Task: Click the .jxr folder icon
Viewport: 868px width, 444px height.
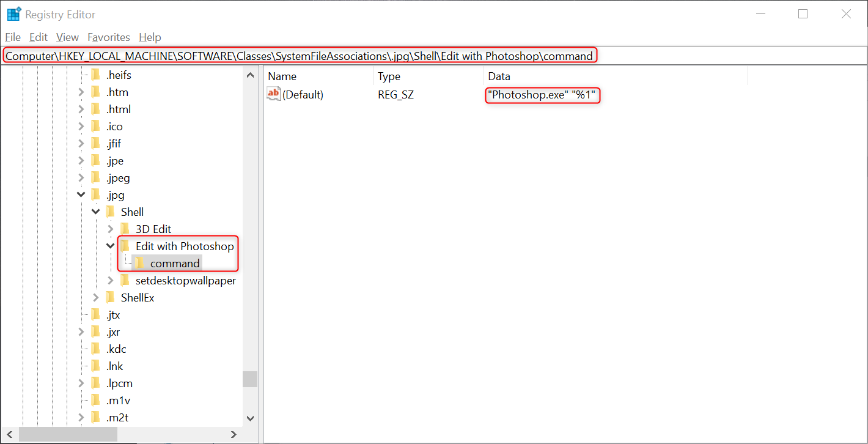Action: tap(95, 332)
